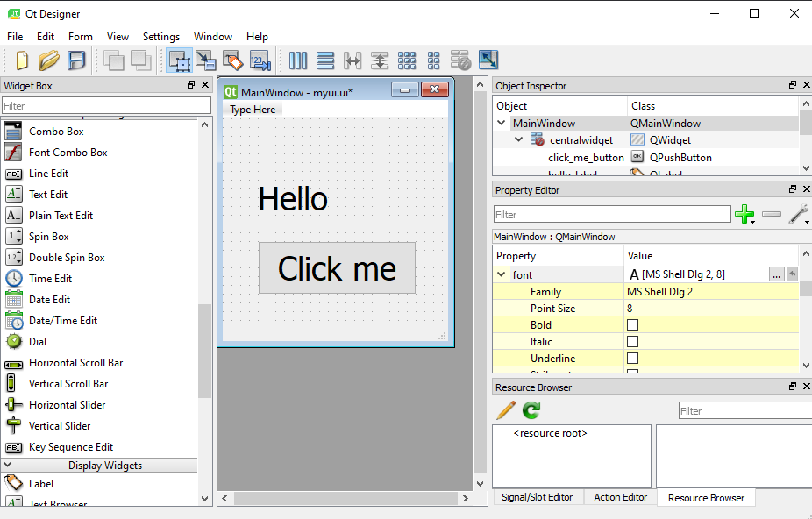Collapse the centralwidget tree node
Viewport: 812px width, 519px height.
518,139
